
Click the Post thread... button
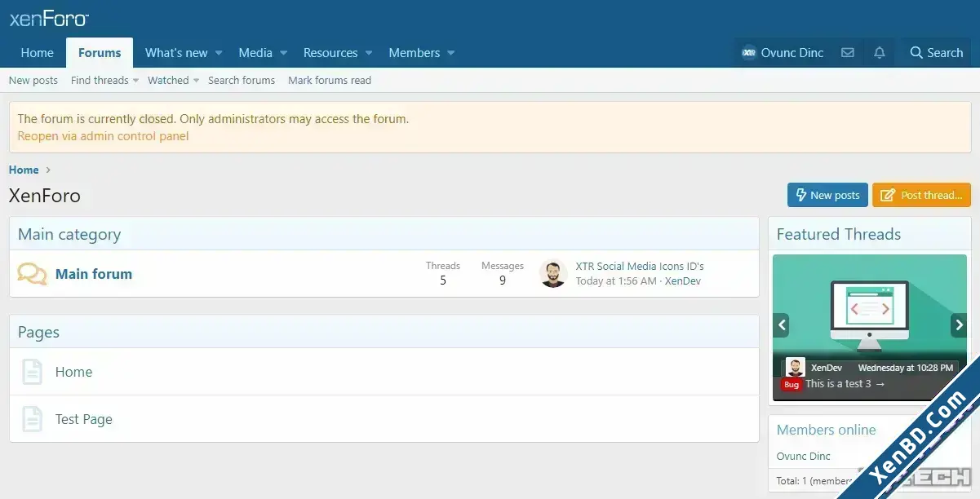click(922, 195)
